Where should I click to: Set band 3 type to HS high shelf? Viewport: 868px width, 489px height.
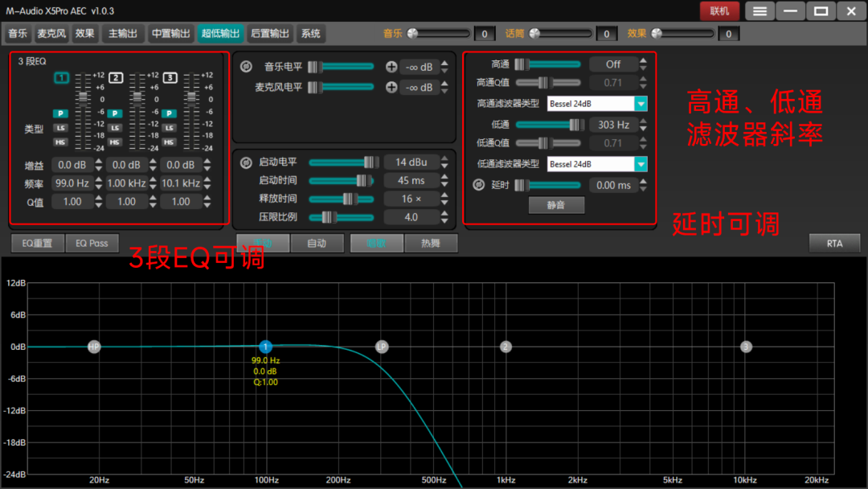pyautogui.click(x=169, y=142)
